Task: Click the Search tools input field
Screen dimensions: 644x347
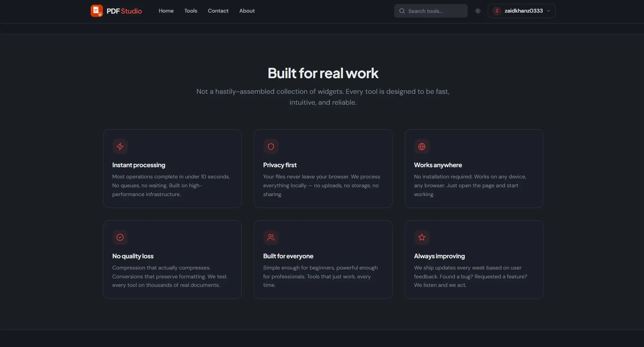Action: tap(431, 11)
